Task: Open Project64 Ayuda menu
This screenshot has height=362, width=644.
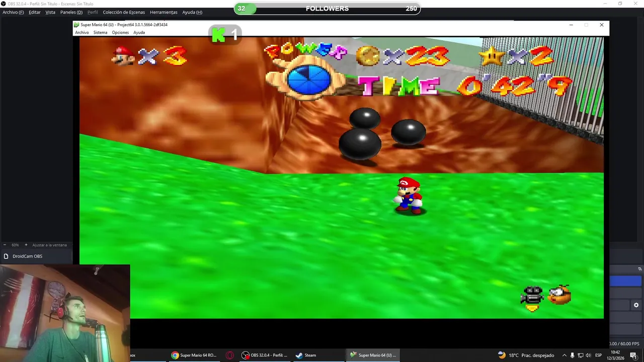Action: coord(139,32)
